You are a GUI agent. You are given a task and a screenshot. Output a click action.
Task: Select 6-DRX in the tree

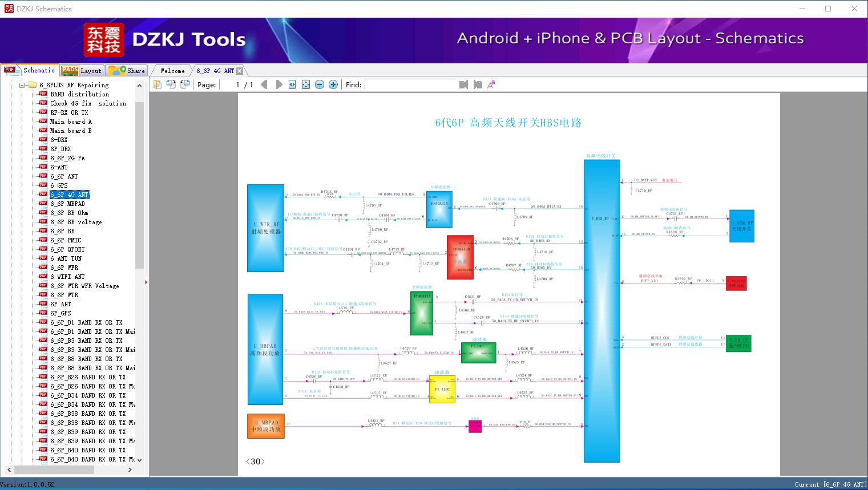(59, 140)
